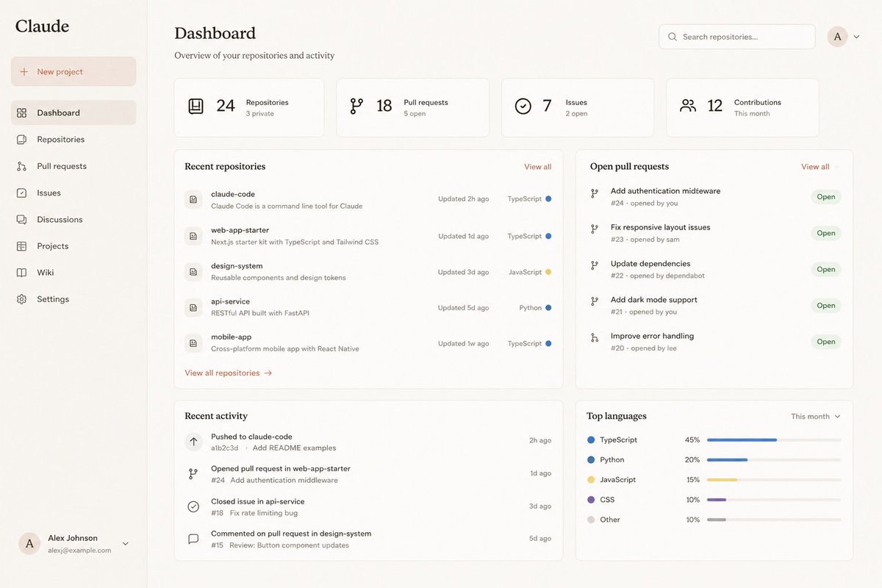Click the Python language row label
Screen dimensions: 882x588
pos(612,460)
